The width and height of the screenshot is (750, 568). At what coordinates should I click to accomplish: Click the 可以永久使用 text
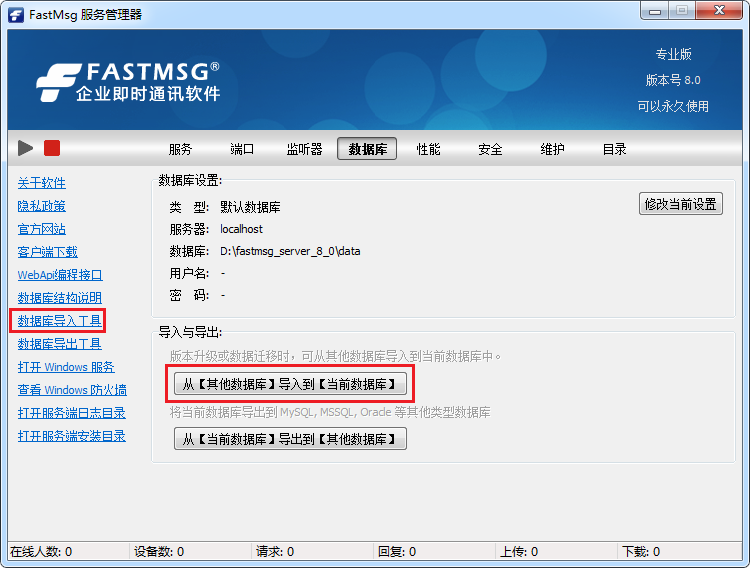pos(673,106)
